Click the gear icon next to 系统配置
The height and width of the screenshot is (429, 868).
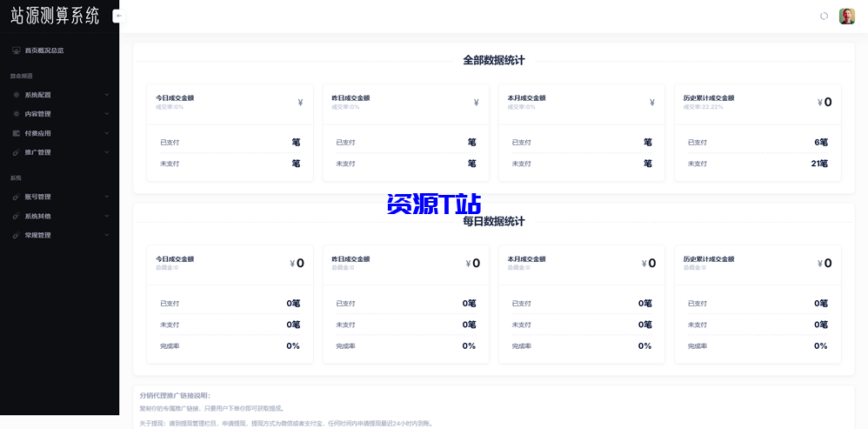coord(16,95)
